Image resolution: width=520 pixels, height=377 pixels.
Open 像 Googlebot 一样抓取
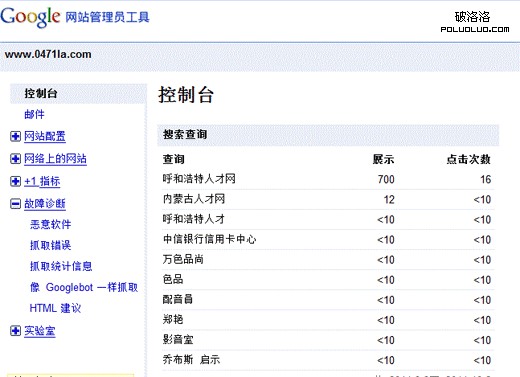click(x=84, y=287)
